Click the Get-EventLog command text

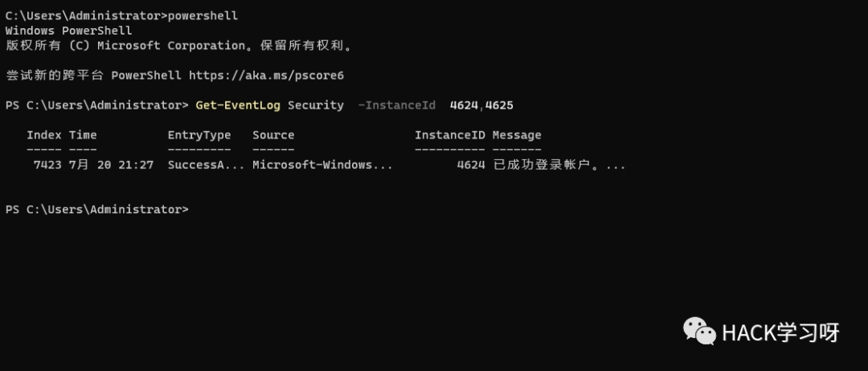click(x=238, y=105)
